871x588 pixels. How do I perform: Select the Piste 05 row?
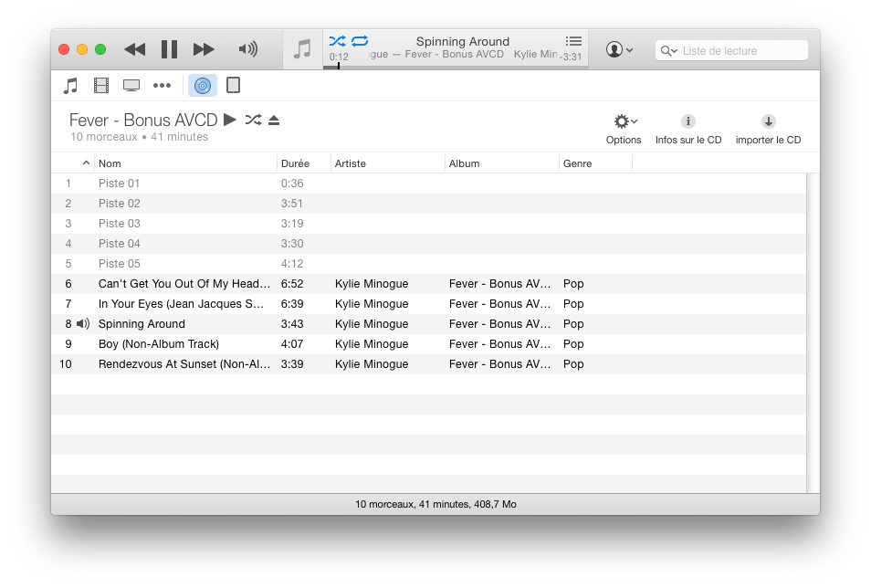428,264
